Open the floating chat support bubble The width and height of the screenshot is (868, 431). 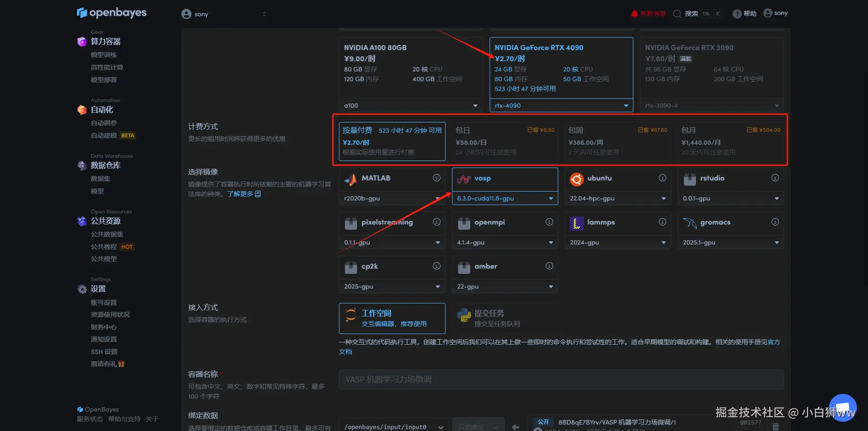click(843, 408)
